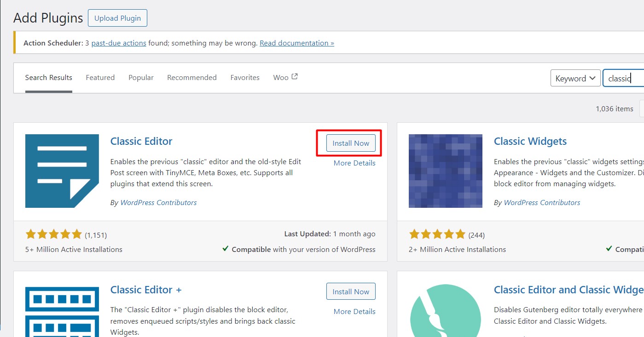Click the Upload Plugin button

click(x=117, y=18)
